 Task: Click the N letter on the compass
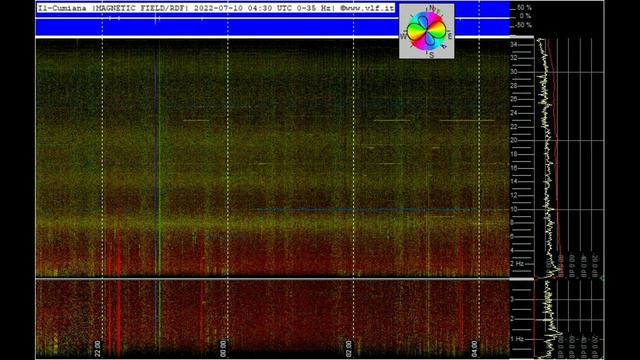432,9
